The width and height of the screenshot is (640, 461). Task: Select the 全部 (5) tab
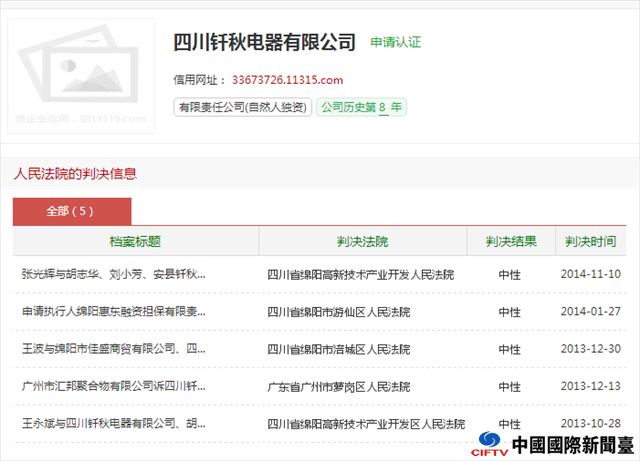pyautogui.click(x=72, y=211)
